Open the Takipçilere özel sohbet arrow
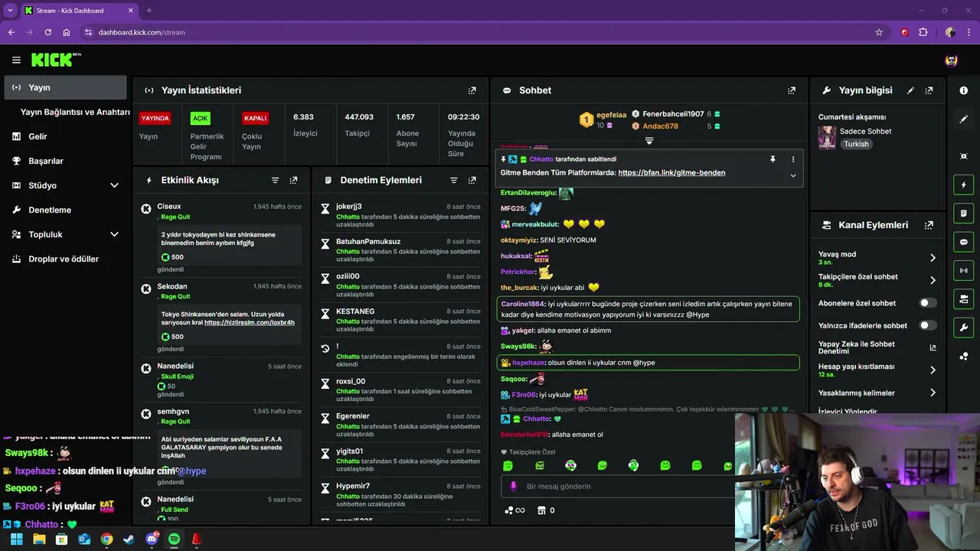Viewport: 980px width, 551px height. (x=933, y=280)
